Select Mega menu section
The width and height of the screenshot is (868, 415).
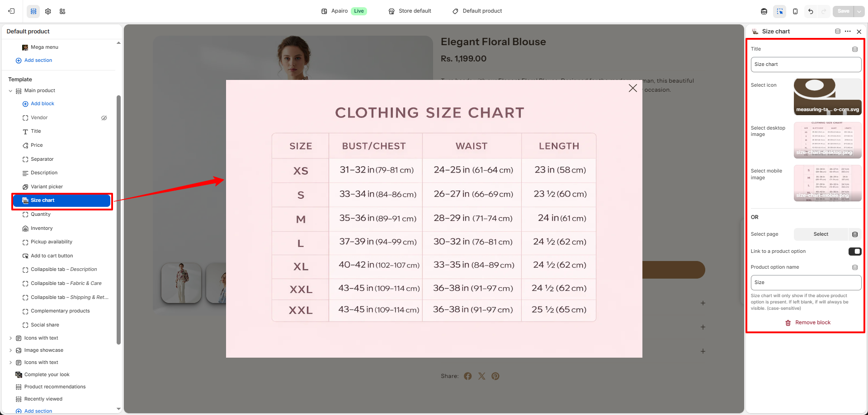[x=44, y=47]
